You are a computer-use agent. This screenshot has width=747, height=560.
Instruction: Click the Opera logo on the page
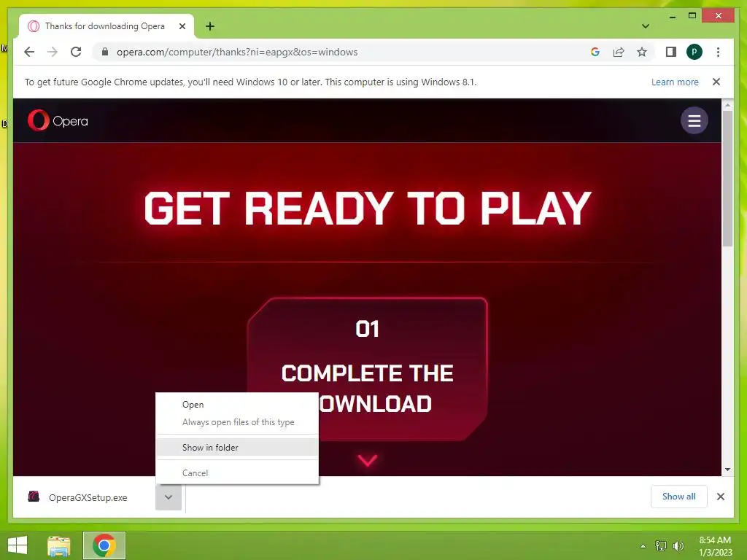(58, 120)
